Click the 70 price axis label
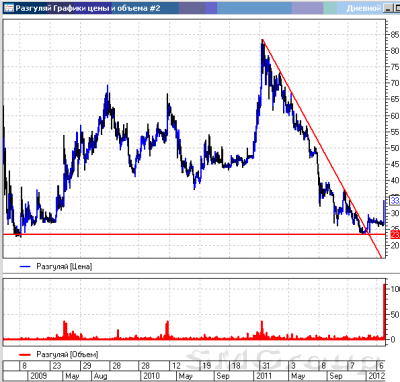Screen dimensions: 400x382 coord(395,83)
